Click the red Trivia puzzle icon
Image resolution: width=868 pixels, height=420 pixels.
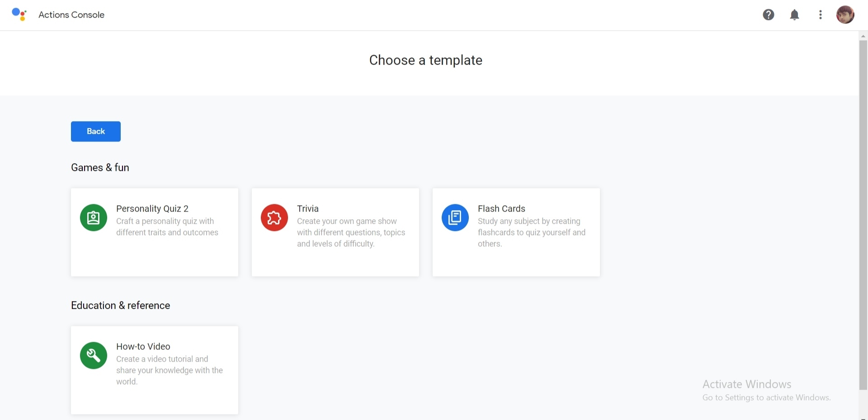pyautogui.click(x=274, y=217)
